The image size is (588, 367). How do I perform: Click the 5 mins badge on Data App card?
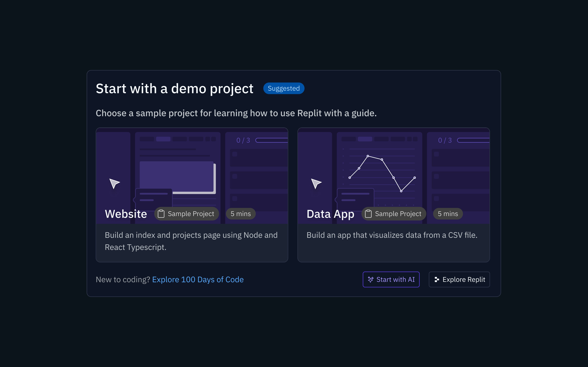click(x=448, y=214)
